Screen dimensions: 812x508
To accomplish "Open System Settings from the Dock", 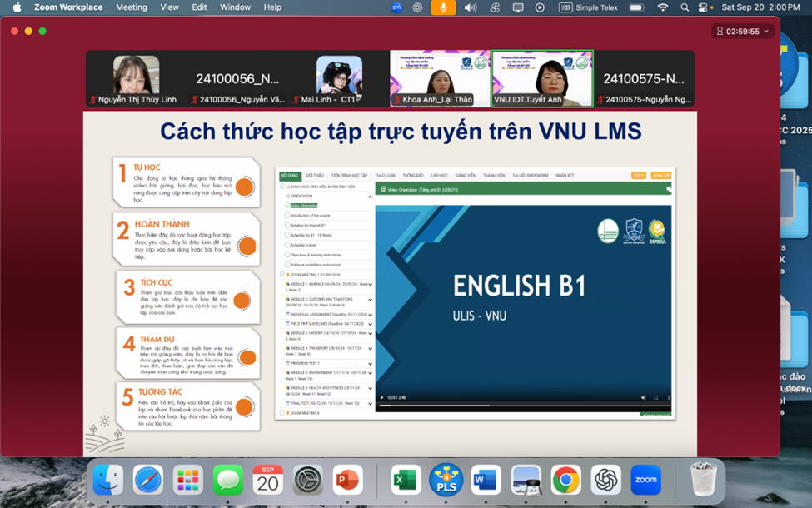I will click(307, 480).
